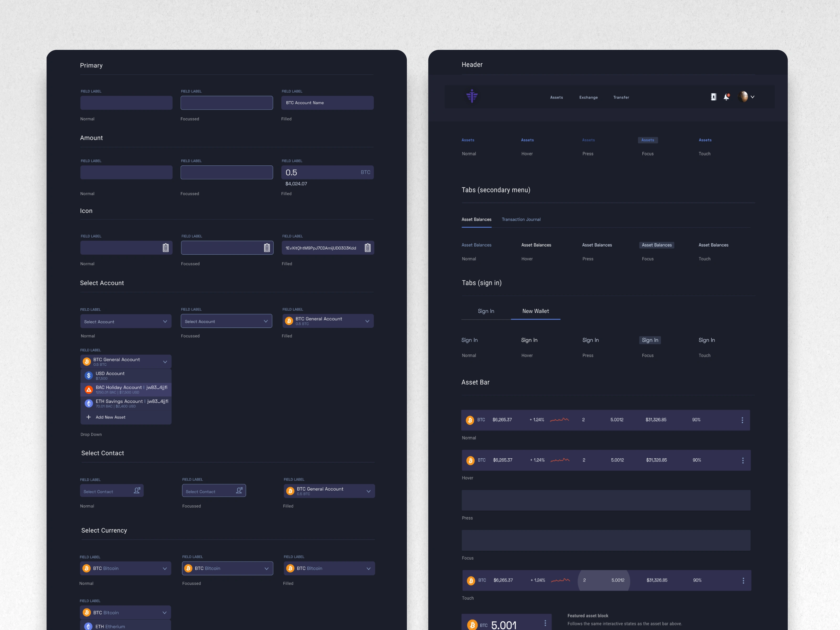The width and height of the screenshot is (840, 630).
Task: Click the Focussed Primary input field
Action: click(226, 103)
